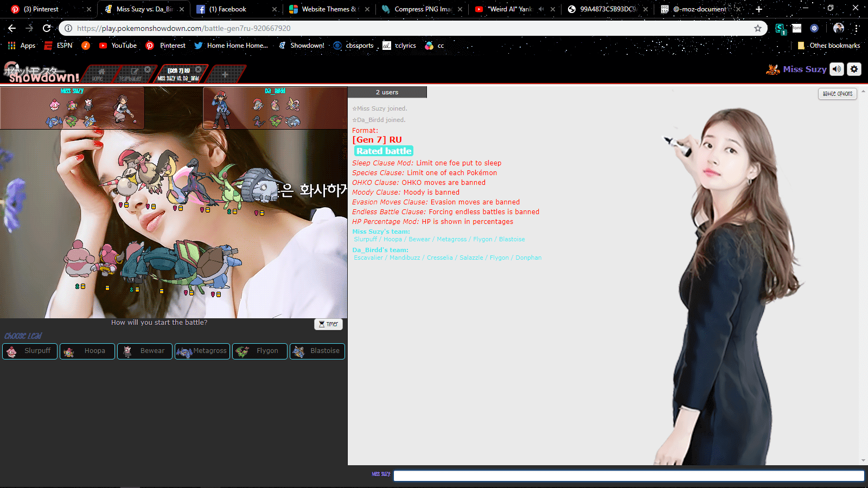Open the Home Home Home... Twitter bookmark
Screen dimensions: 868x488
click(231, 46)
